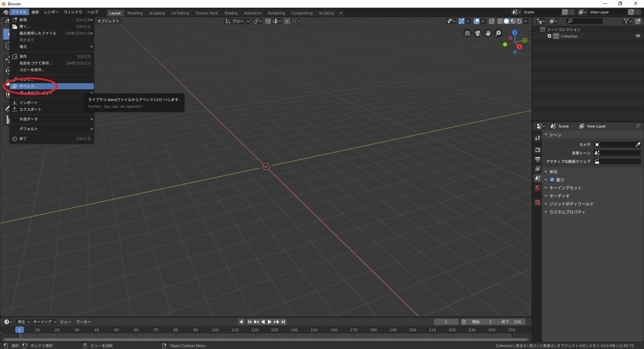
Task: Choose Save Copy (コピーを保存...)
Action: click(x=52, y=70)
